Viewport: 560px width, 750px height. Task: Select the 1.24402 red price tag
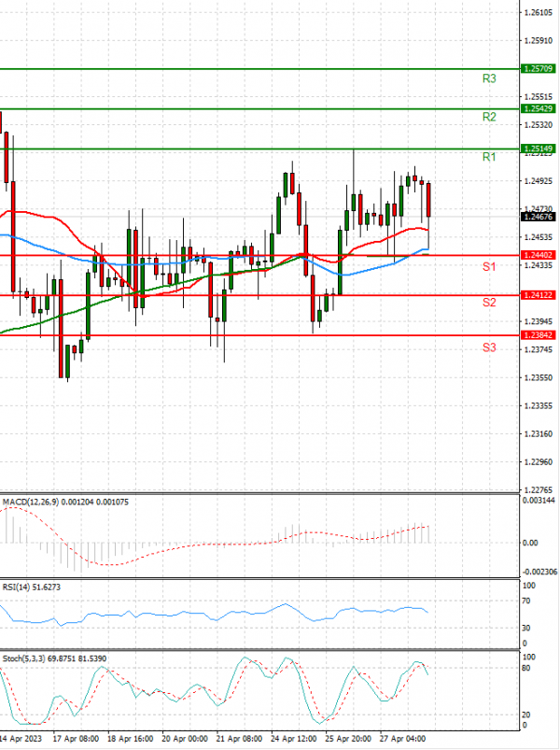539,255
